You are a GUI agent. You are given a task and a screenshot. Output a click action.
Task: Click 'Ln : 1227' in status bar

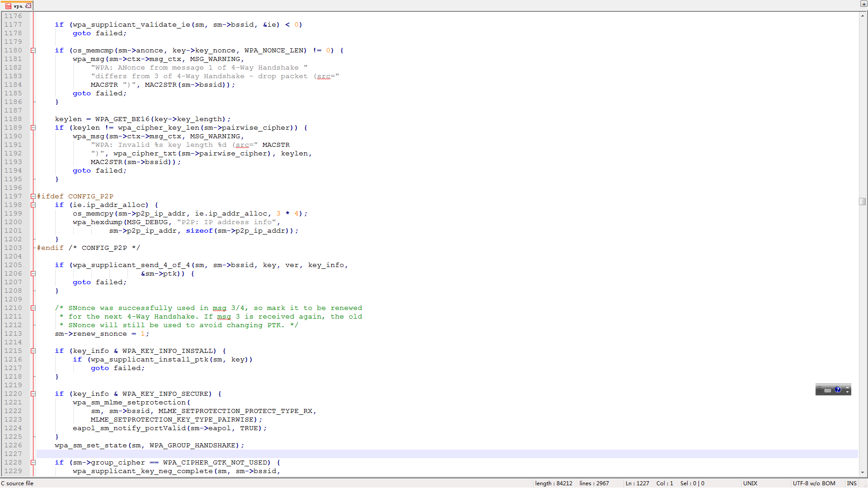point(637,483)
